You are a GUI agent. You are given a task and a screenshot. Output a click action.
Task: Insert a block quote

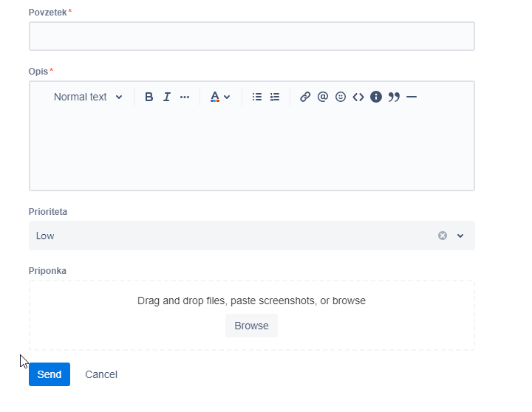[394, 97]
